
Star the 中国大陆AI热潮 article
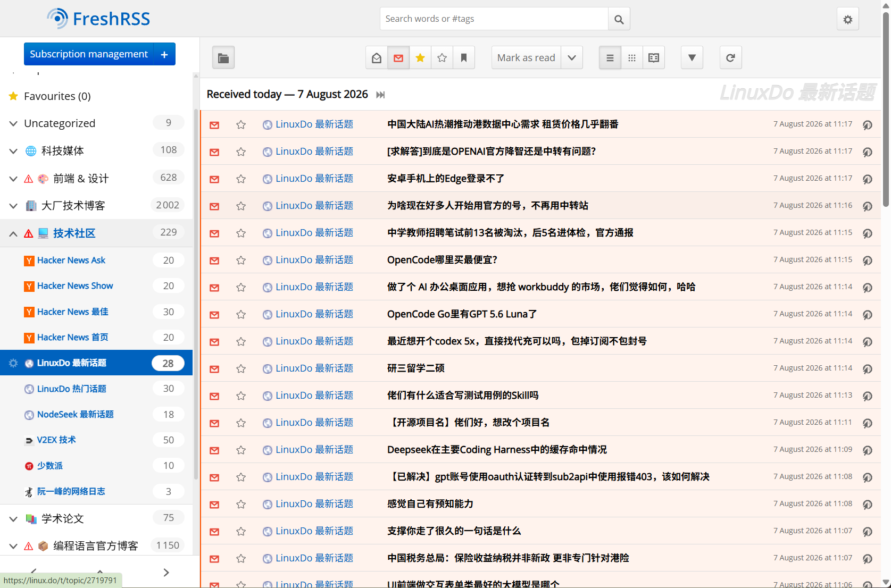coord(241,125)
